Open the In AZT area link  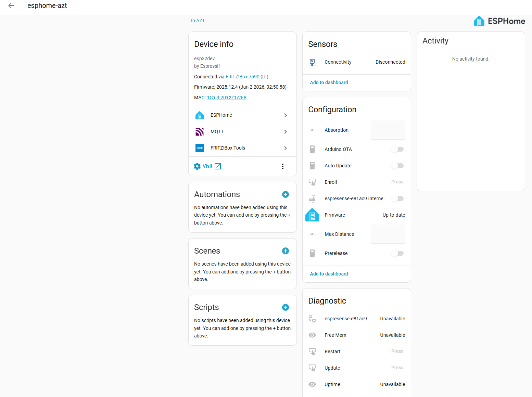198,21
